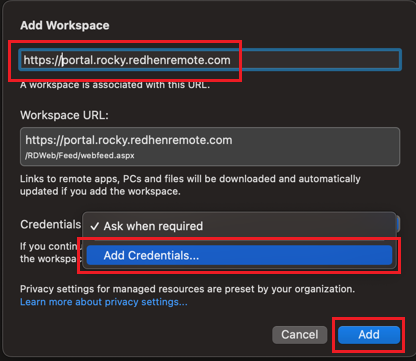The image size is (416, 361).
Task: Cancel the Add Workspace dialog
Action: (300, 335)
